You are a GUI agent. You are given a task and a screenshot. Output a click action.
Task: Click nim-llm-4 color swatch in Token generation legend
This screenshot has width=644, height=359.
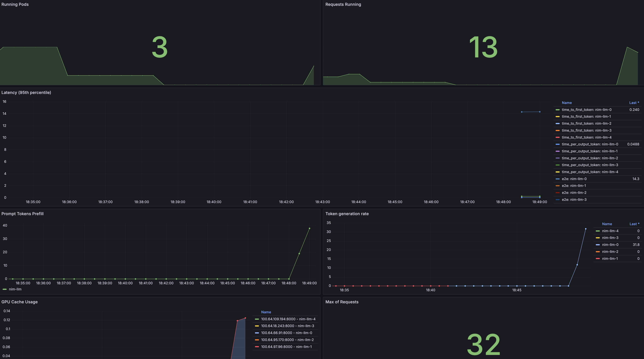pyautogui.click(x=598, y=231)
